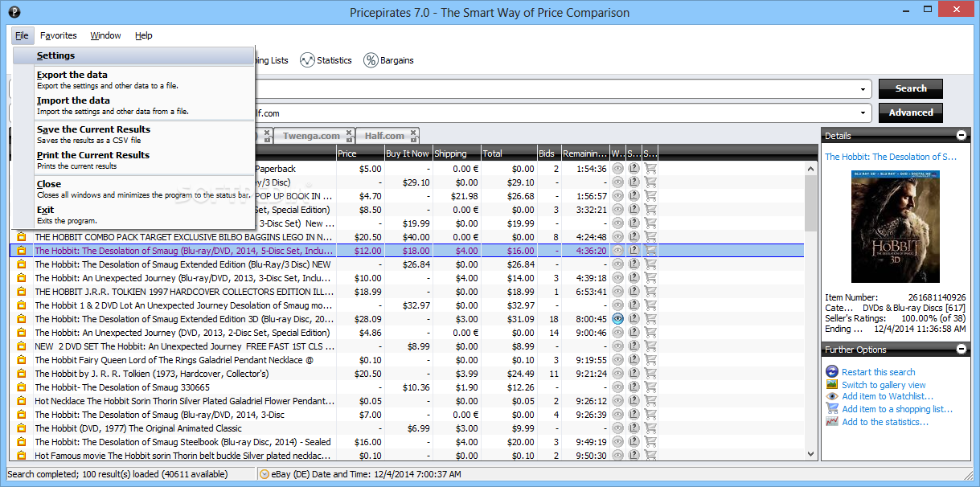Switch to the Half.com tab
This screenshot has height=487, width=980.
point(387,136)
